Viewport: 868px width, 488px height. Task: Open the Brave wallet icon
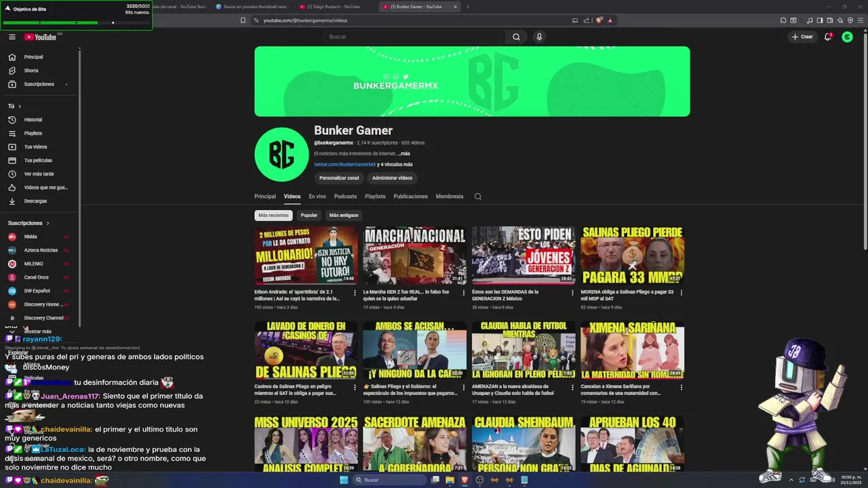(830, 20)
